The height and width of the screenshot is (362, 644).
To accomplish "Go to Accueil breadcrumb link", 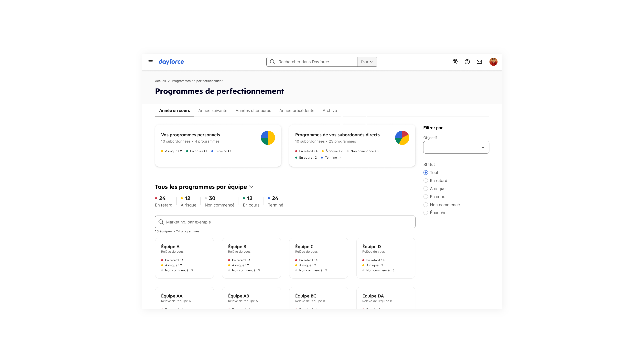I will coord(160,81).
